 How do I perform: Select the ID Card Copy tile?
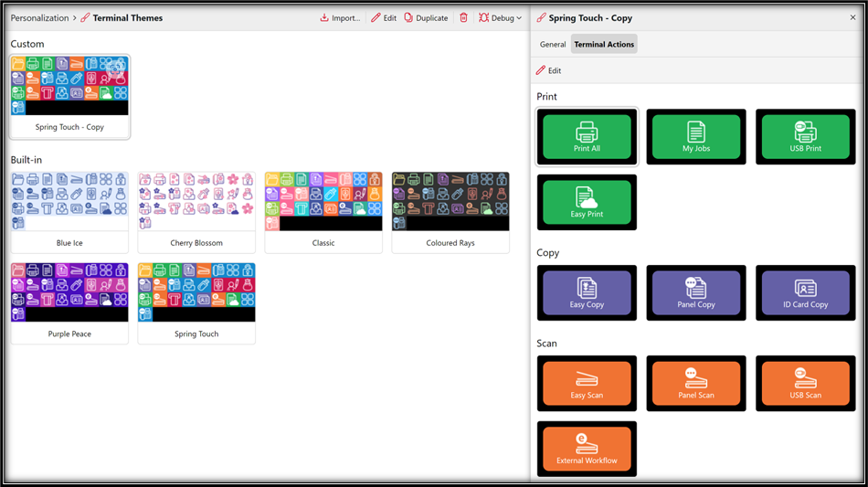[805, 293]
